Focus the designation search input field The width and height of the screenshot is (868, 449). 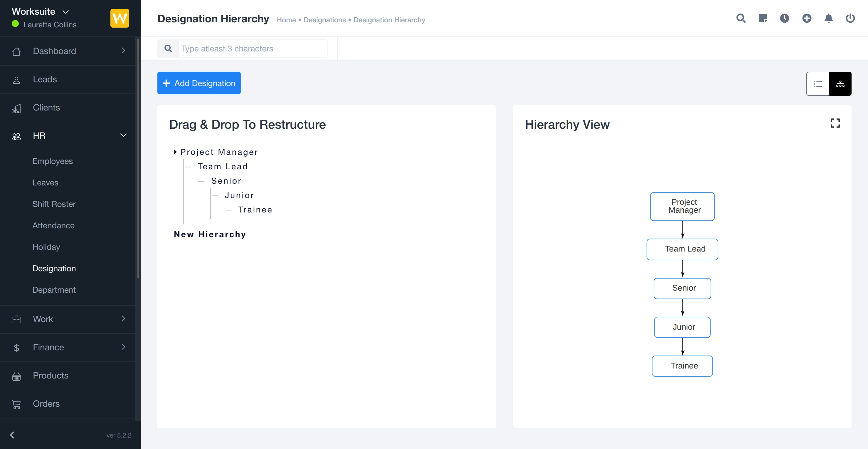253,48
